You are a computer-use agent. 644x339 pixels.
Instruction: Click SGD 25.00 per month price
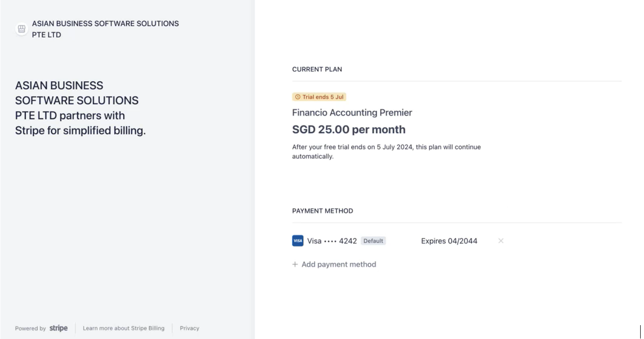tap(349, 129)
